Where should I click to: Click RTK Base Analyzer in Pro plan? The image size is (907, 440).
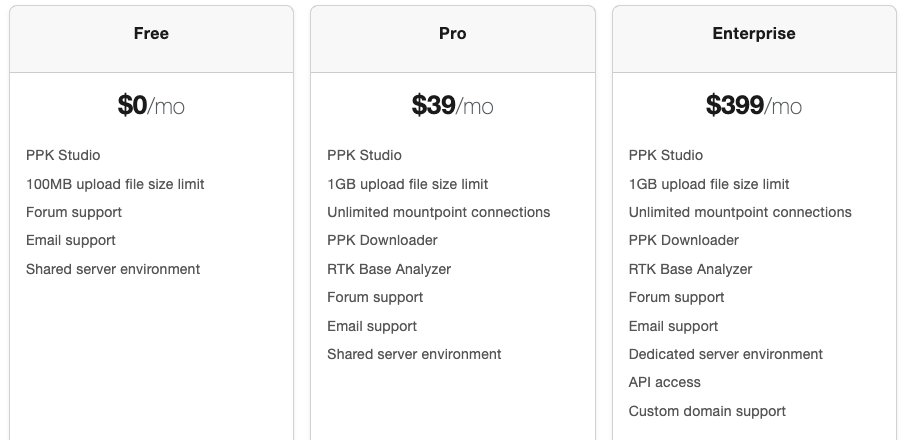point(389,269)
